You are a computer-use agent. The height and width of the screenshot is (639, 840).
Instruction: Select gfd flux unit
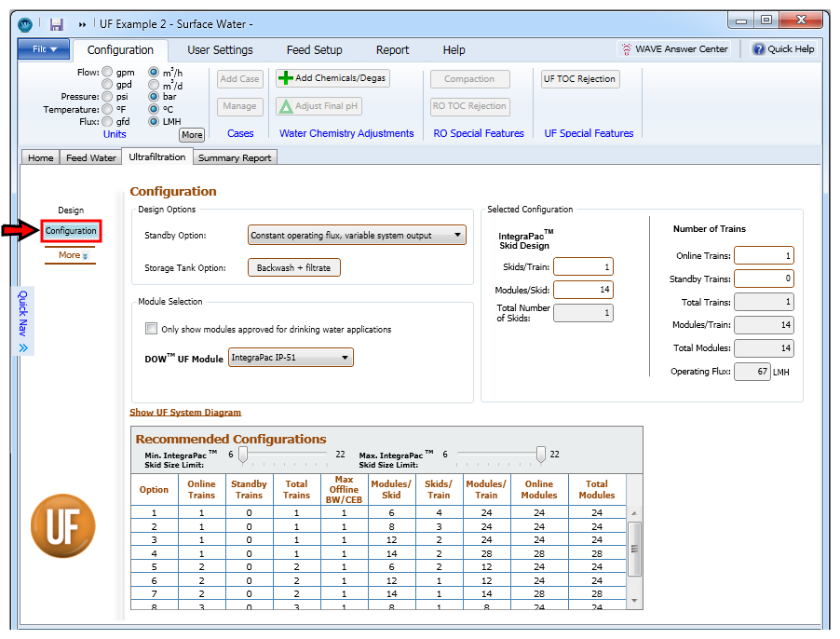click(x=107, y=122)
